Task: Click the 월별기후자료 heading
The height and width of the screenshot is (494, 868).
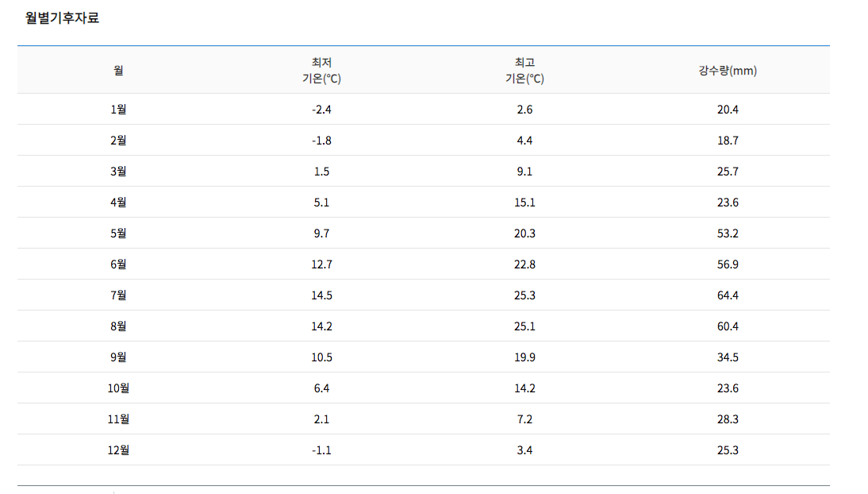Action: [x=62, y=17]
